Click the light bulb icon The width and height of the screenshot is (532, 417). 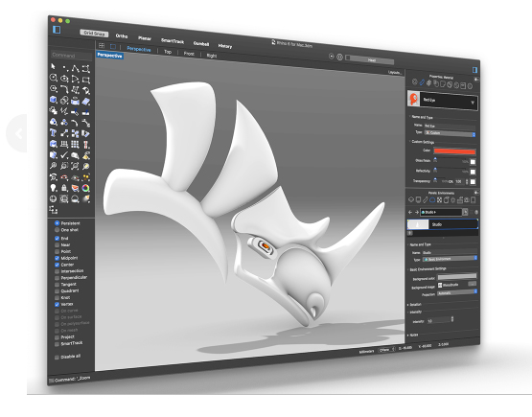coord(54,187)
